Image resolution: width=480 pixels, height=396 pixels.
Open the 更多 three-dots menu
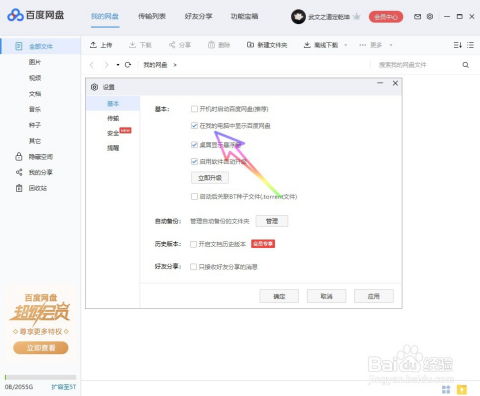pos(363,45)
